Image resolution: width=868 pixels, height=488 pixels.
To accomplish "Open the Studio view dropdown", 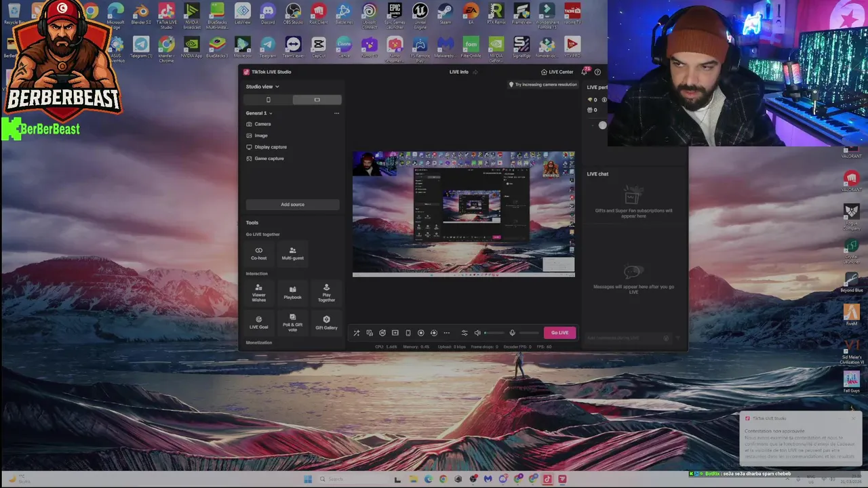I will (262, 87).
